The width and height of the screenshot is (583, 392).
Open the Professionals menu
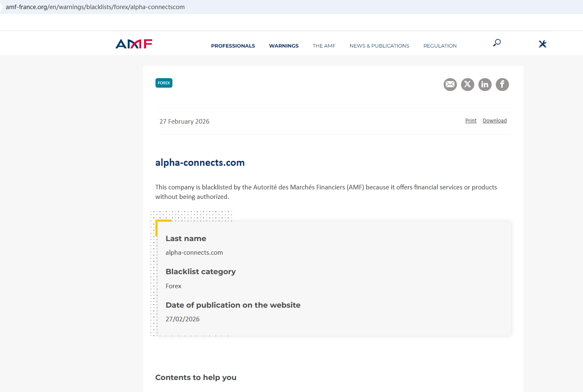[x=233, y=46]
